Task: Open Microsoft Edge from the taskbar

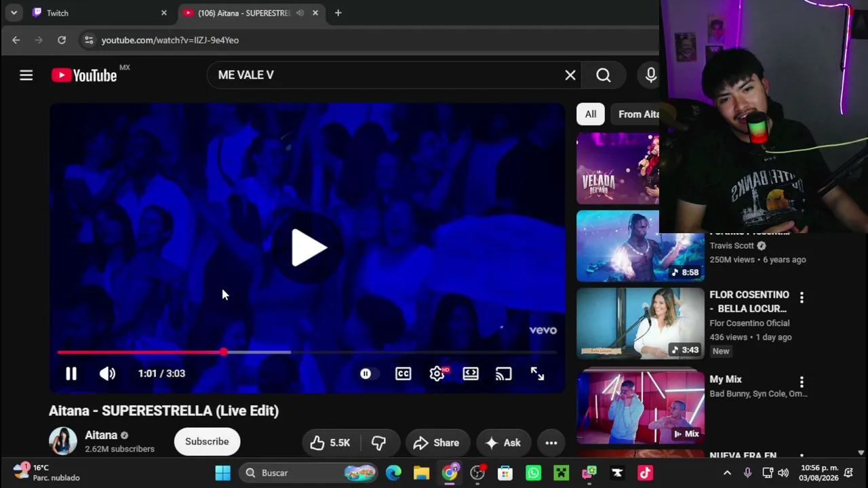Action: point(393,473)
